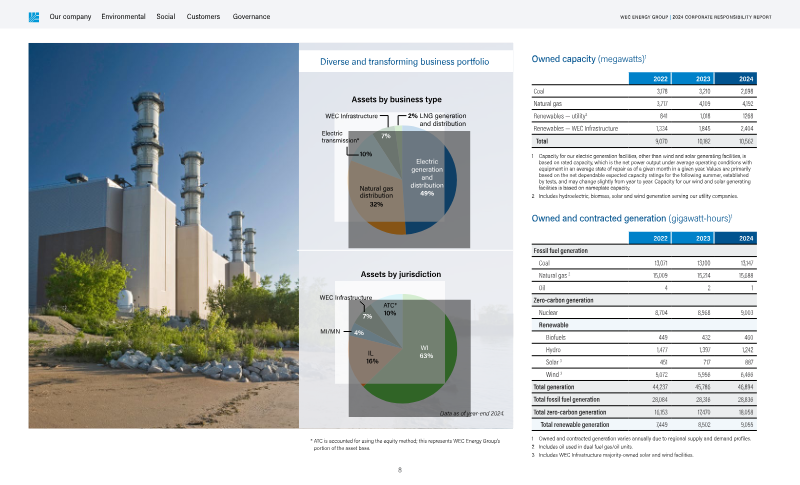
Task: Jump to the Governance section
Action: [251, 17]
